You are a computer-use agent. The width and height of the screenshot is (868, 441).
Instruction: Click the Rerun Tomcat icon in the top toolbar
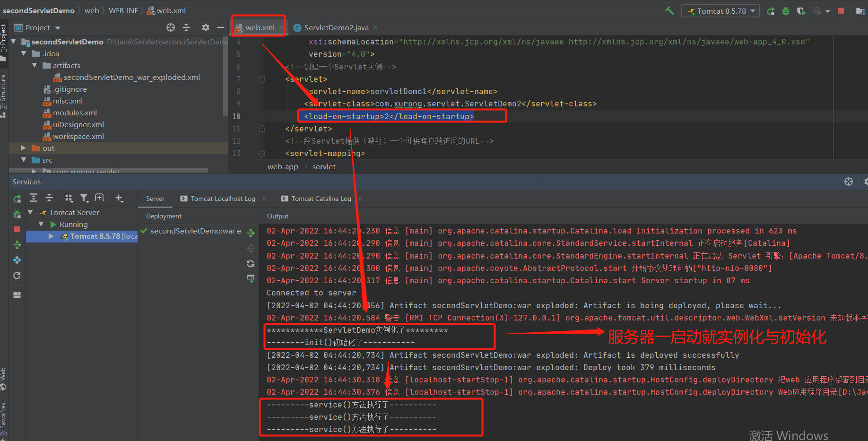click(771, 11)
